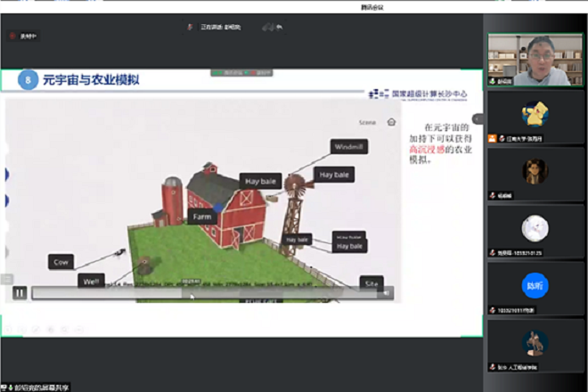
Task: Click the recording status indicator
Action: coord(23,36)
